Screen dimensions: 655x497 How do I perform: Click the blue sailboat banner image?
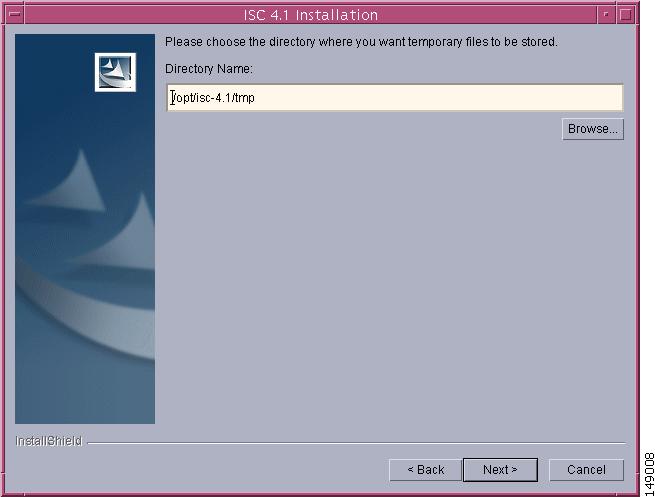[x=85, y=229]
